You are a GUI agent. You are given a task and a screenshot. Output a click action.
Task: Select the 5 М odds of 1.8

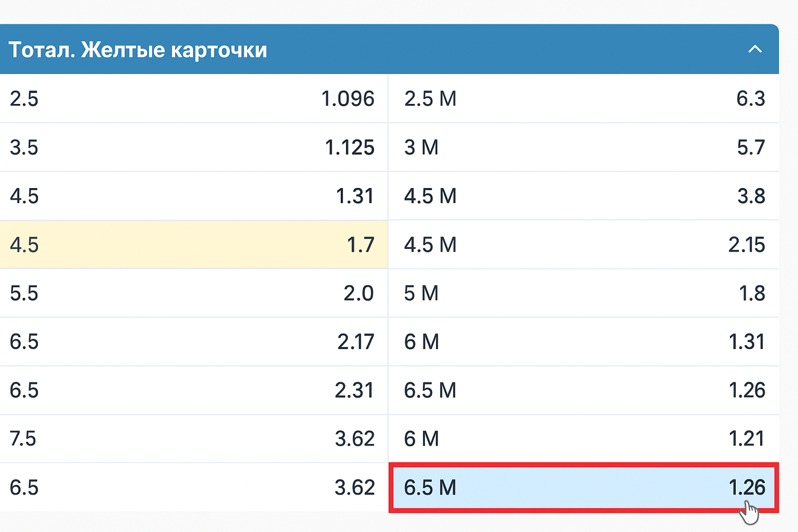tap(582, 293)
